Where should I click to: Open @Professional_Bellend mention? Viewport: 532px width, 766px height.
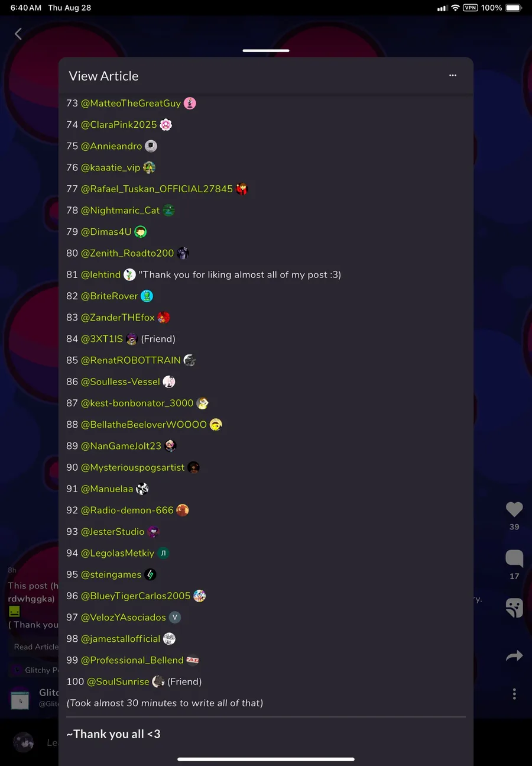pos(132,660)
